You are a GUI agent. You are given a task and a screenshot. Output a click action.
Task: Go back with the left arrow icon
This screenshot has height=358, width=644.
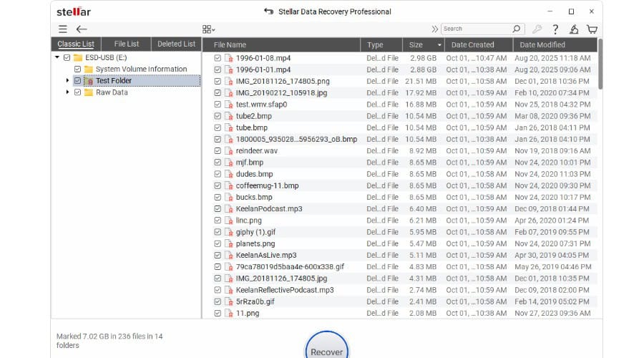pyautogui.click(x=82, y=29)
